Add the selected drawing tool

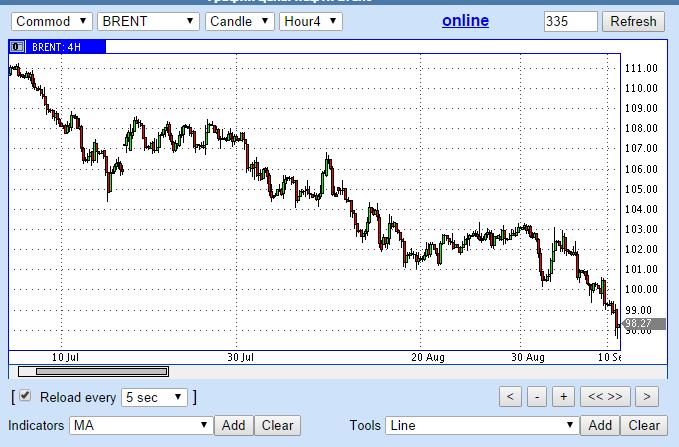click(600, 425)
